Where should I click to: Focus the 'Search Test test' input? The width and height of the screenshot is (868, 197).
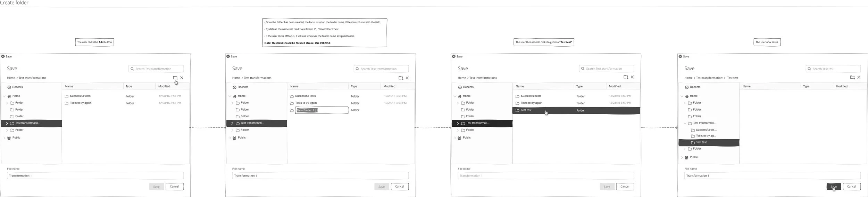833,69
